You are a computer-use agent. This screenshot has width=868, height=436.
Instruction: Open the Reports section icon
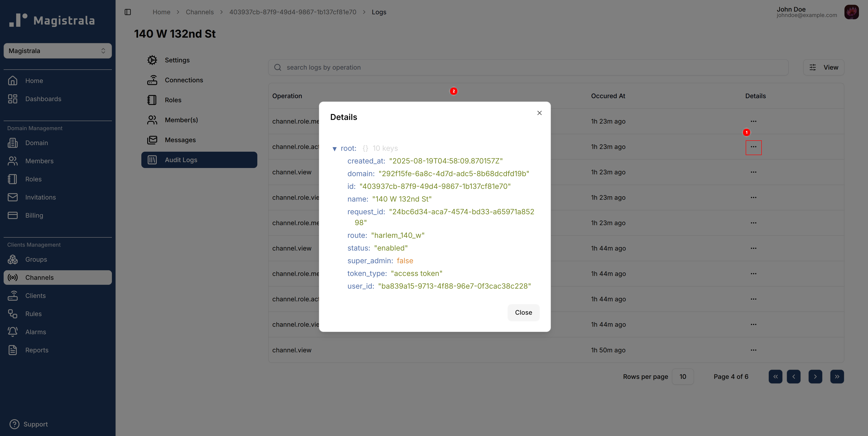pos(13,350)
